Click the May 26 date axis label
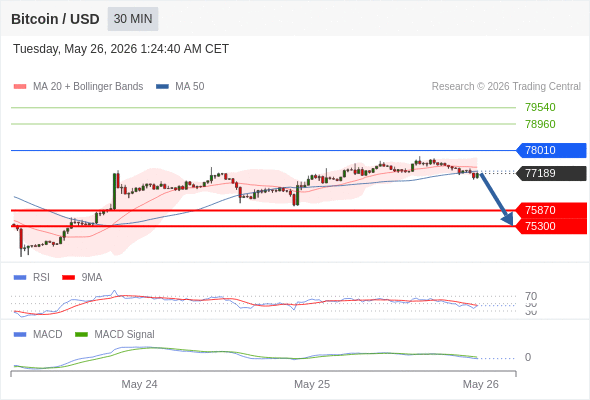 (481, 384)
